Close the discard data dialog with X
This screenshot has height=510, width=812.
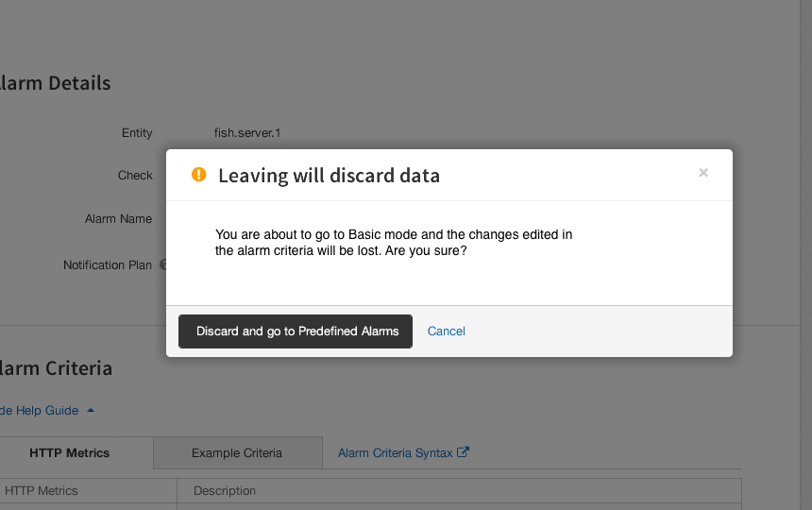point(702,173)
